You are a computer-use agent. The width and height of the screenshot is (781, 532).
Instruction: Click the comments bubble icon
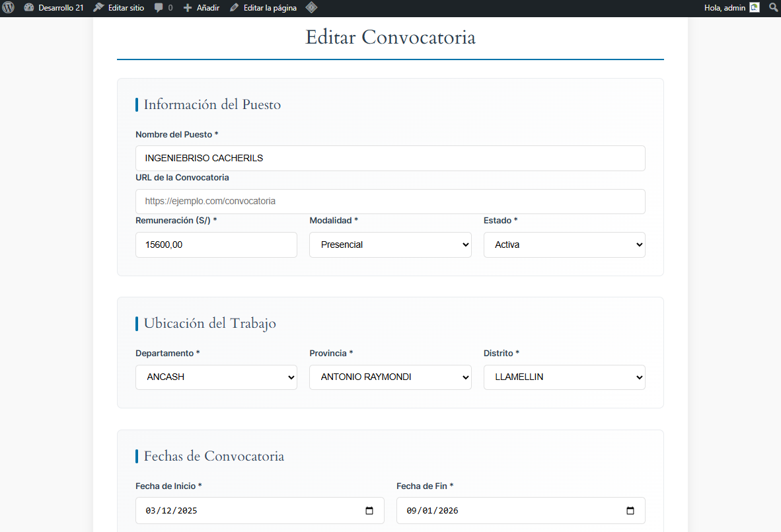pos(159,8)
